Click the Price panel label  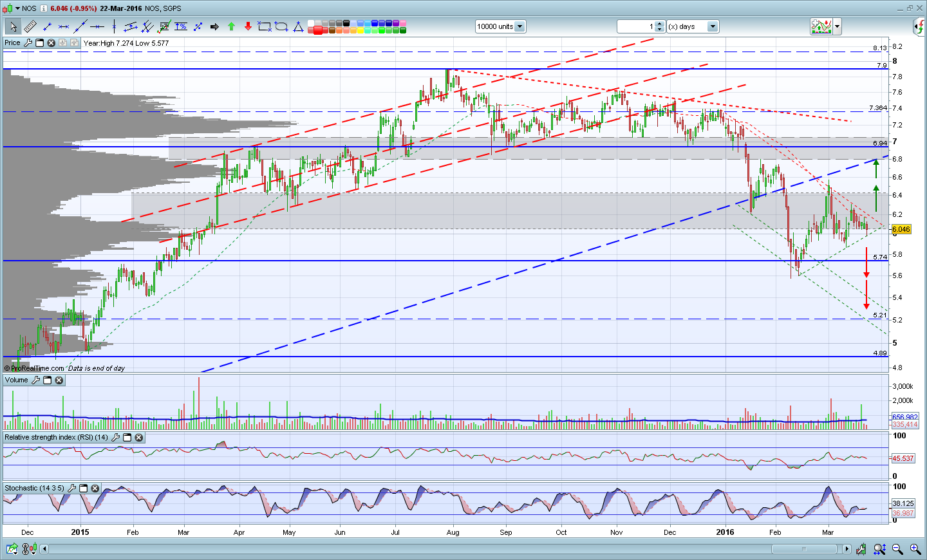[12, 43]
